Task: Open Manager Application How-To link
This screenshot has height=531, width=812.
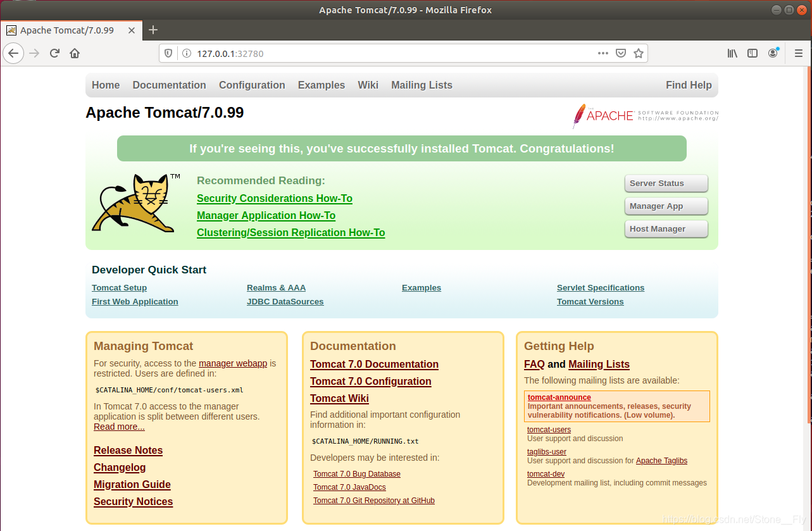Action: click(266, 215)
